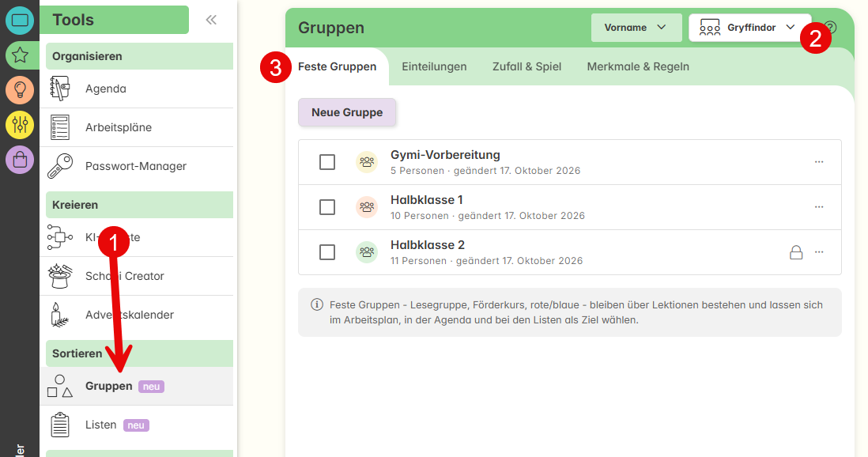Tick the Halbklasse 1 checkbox

click(x=327, y=207)
